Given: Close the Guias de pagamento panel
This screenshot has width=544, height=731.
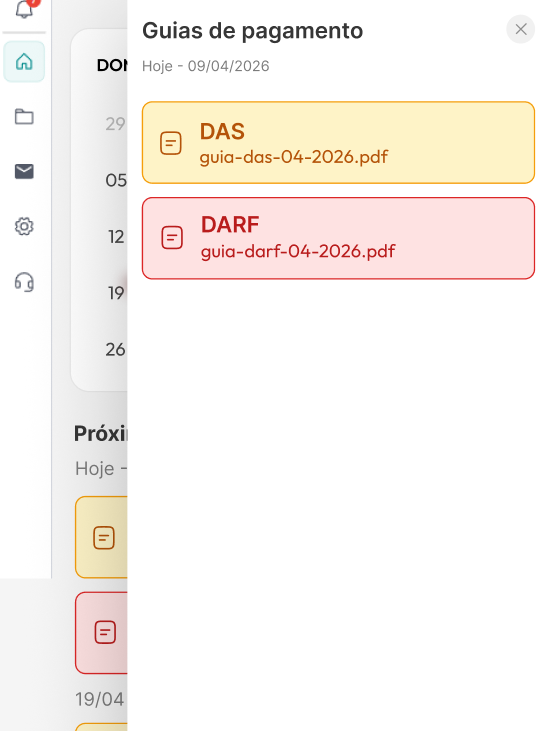Looking at the screenshot, I should (x=521, y=29).
